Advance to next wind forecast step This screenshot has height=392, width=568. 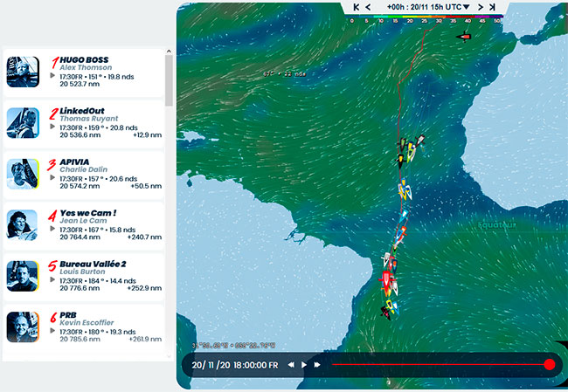pyautogui.click(x=481, y=7)
